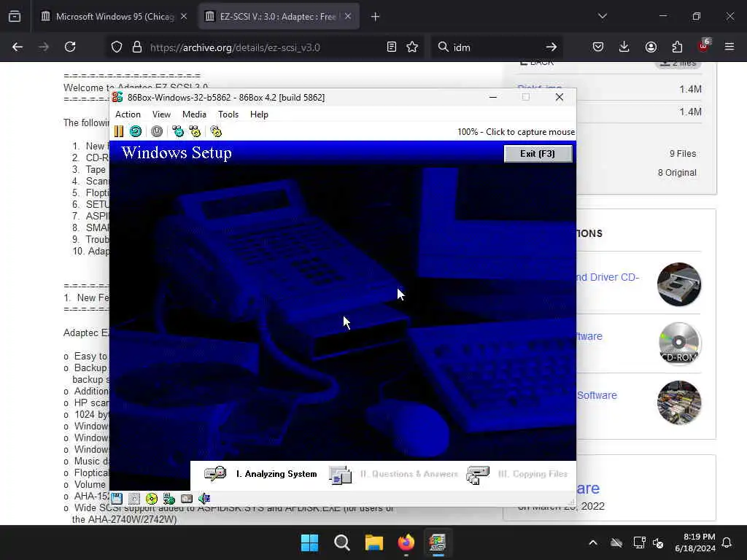This screenshot has width=747, height=560.
Task: Click the Analyzing System magnifier icon
Action: (215, 474)
